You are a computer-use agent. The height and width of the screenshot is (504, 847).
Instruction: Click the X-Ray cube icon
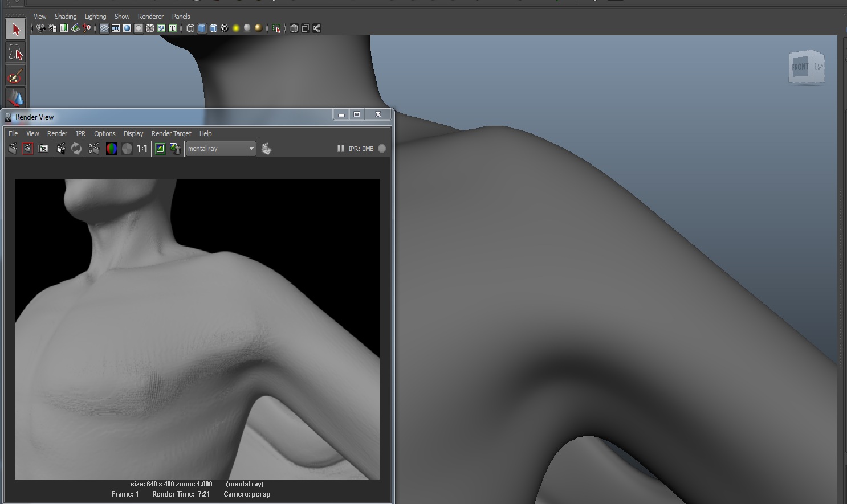(x=294, y=28)
